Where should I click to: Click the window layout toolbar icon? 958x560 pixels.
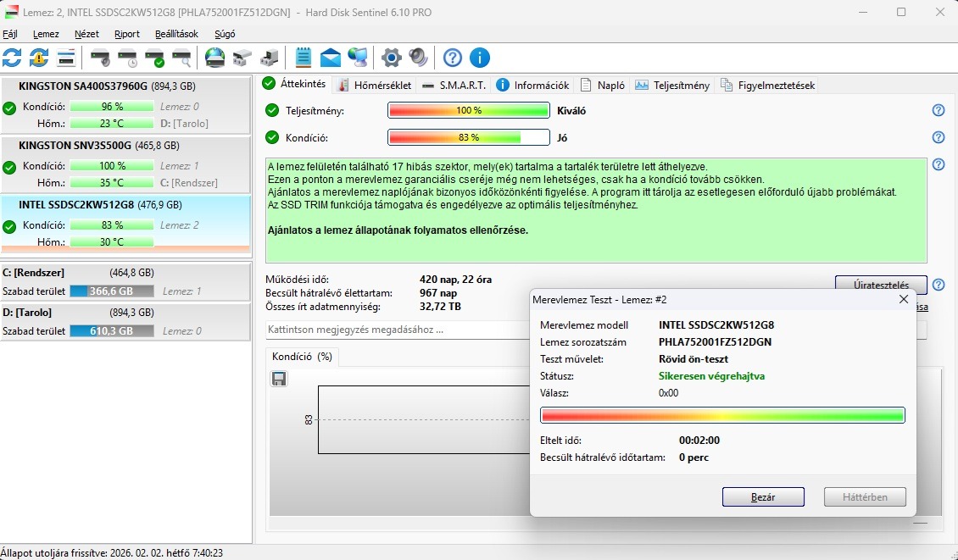coord(66,58)
